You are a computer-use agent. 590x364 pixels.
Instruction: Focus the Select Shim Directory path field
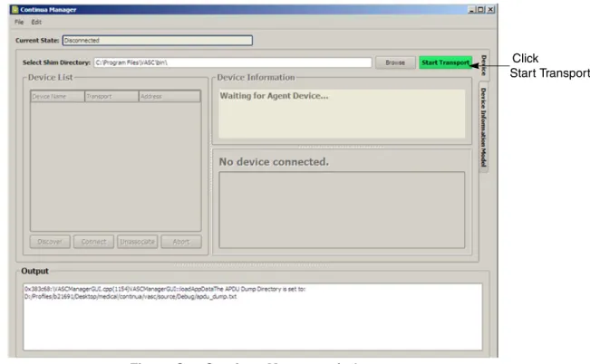[233, 62]
